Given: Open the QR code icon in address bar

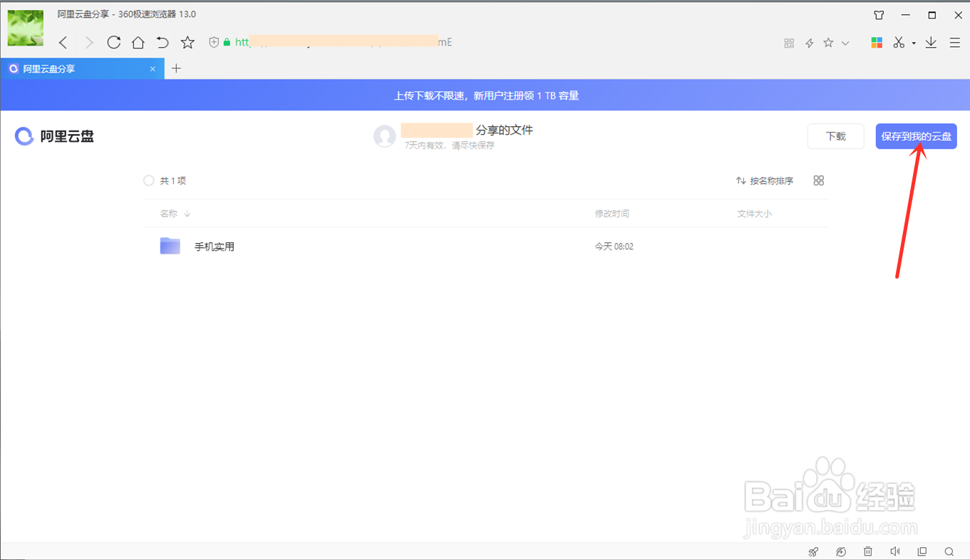Looking at the screenshot, I should (x=789, y=43).
